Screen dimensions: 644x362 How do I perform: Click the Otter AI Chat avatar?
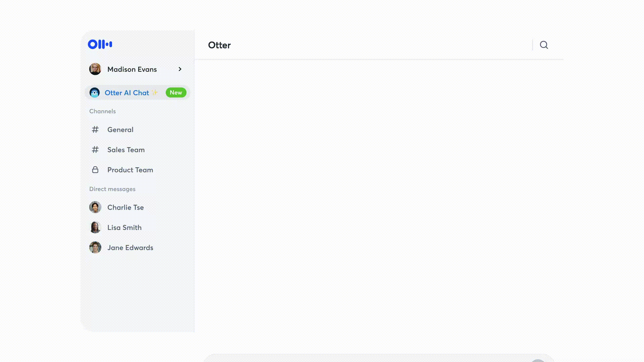[x=95, y=93]
